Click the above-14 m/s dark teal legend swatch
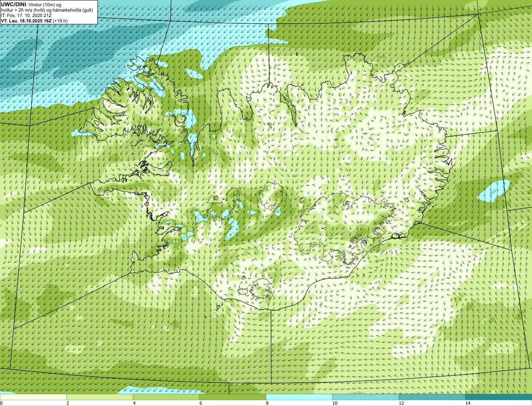532x406 pixels. pos(499,397)
